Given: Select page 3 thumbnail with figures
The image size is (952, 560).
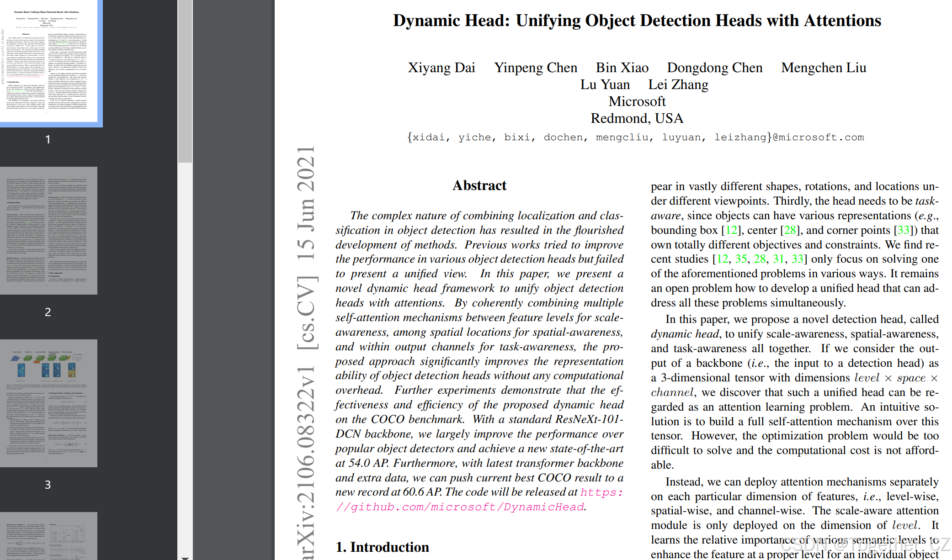Looking at the screenshot, I should click(x=48, y=403).
